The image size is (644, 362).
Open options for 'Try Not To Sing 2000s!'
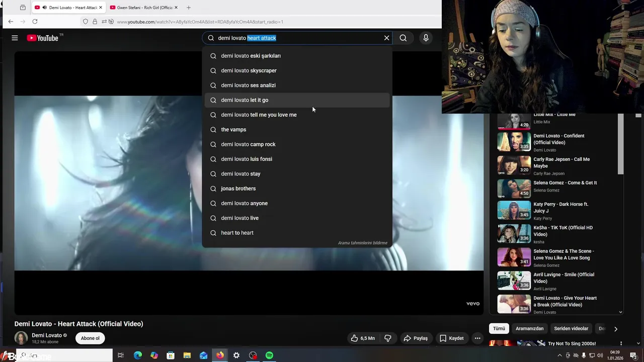pos(621,344)
